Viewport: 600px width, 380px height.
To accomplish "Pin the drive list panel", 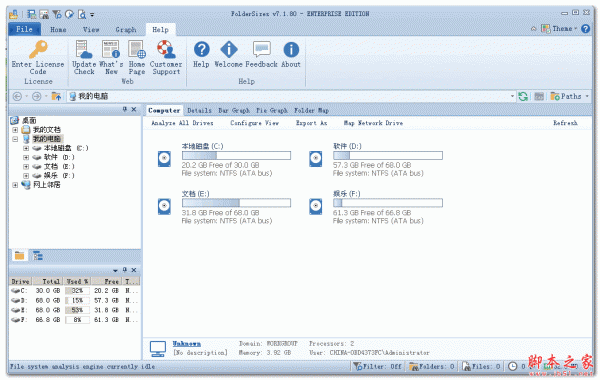I will pyautogui.click(x=125, y=270).
